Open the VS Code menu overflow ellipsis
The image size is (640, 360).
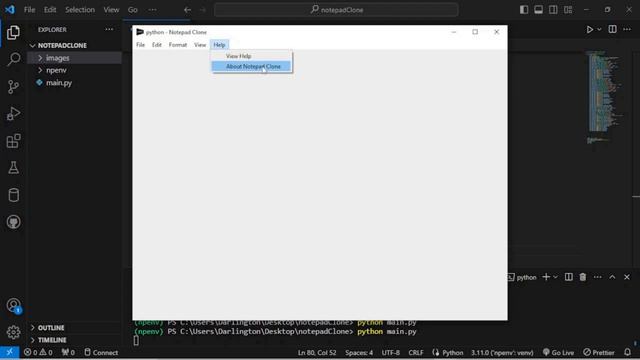pyautogui.click(x=152, y=10)
